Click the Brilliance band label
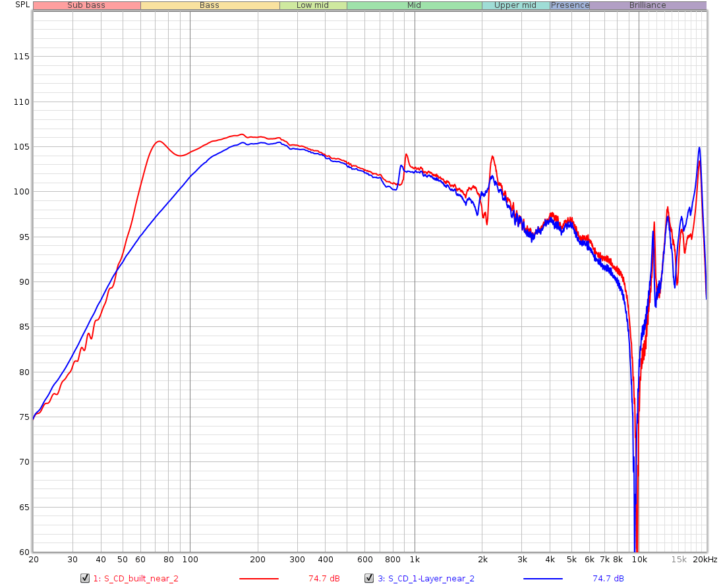 [x=648, y=5]
